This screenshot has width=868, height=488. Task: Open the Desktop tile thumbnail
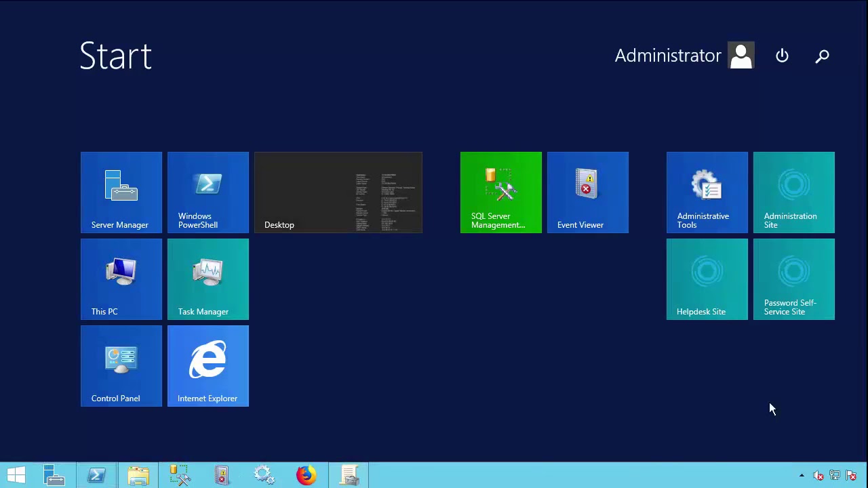tap(338, 192)
